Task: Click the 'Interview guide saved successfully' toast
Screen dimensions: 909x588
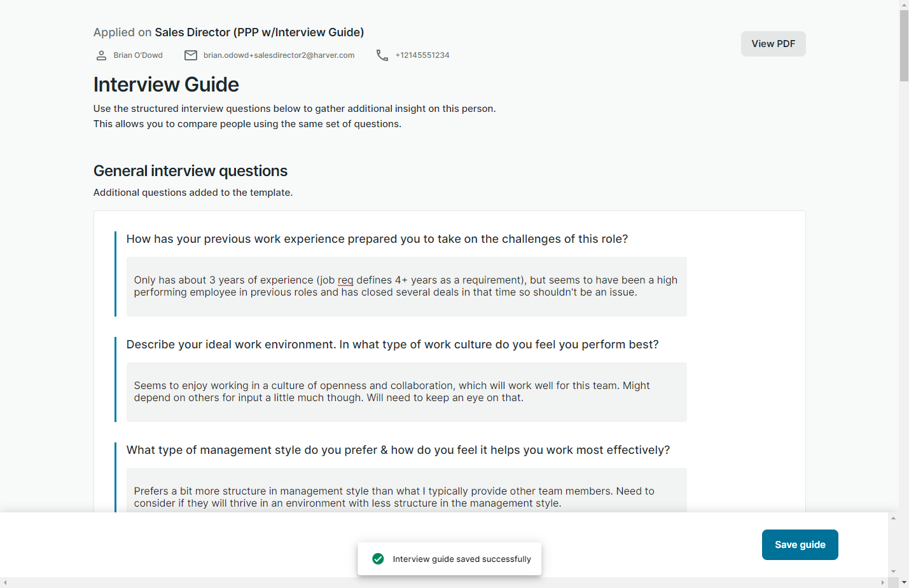Action: [461, 559]
